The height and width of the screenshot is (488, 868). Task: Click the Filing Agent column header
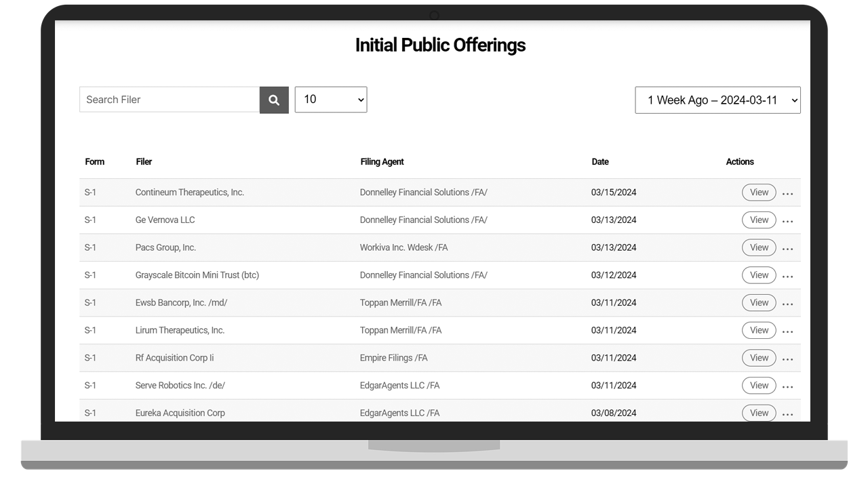382,162
